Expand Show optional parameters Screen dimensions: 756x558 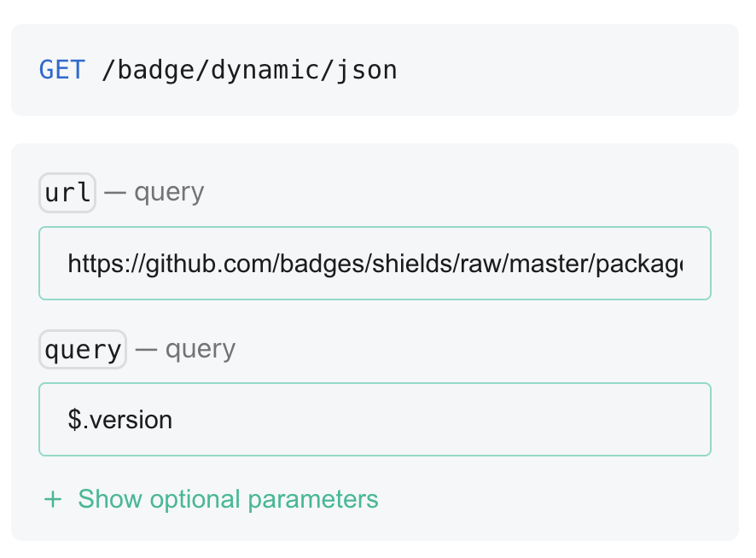tap(227, 499)
